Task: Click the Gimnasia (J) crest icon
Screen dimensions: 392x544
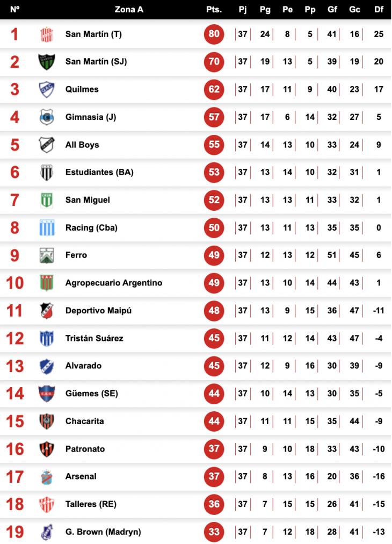Action: click(x=46, y=117)
